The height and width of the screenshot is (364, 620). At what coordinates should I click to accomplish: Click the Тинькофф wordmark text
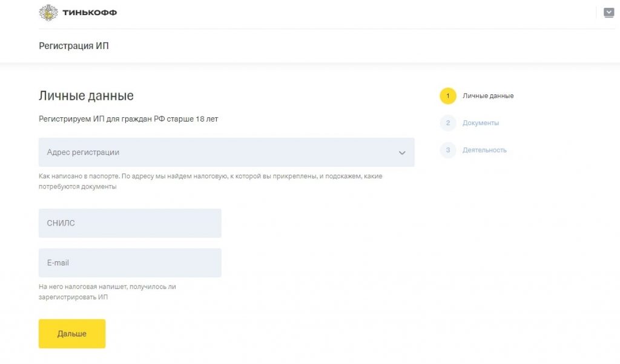pos(90,13)
